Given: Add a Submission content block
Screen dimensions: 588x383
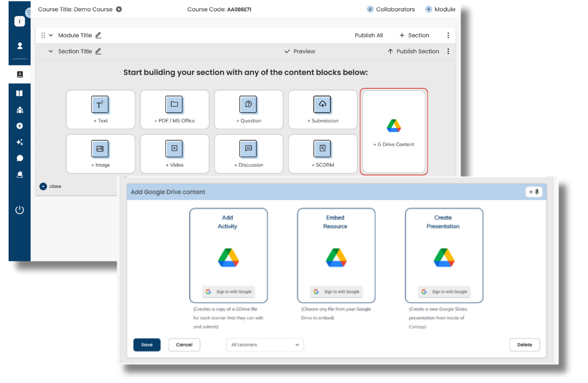Looking at the screenshot, I should [323, 109].
